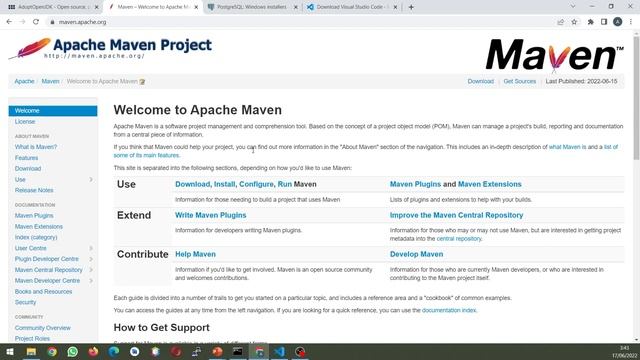Open Visual Studio Code from taskbar
Viewport: 640px width, 360px height.
pos(280,351)
